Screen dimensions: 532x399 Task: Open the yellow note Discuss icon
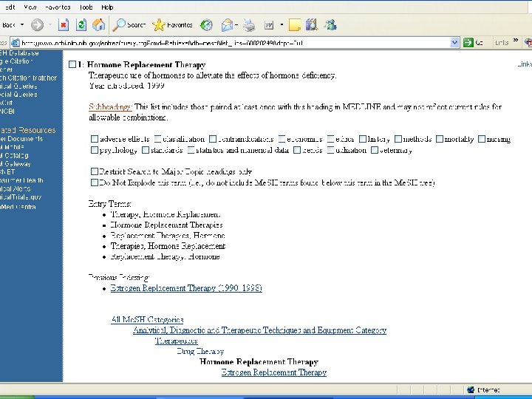[294, 25]
